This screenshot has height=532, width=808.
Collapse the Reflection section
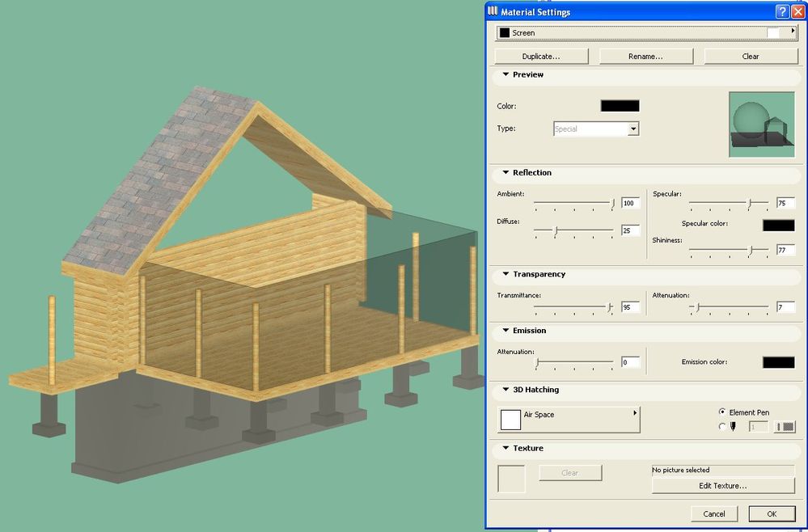(x=506, y=172)
